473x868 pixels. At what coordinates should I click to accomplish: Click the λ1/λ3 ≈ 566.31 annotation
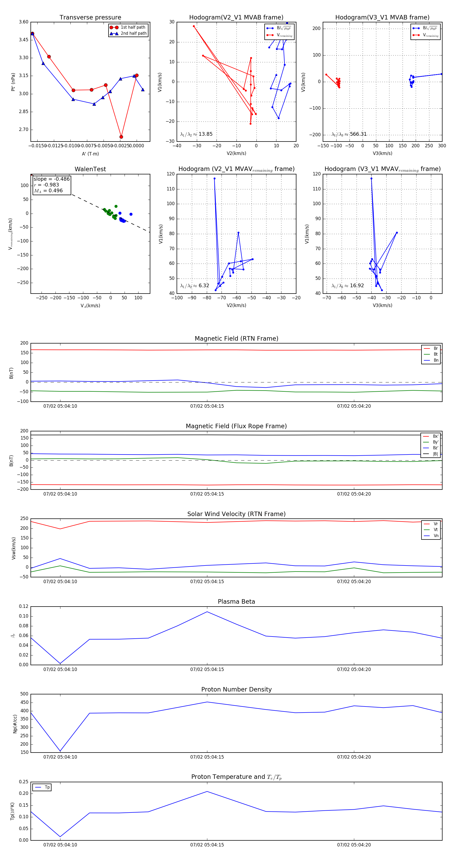click(349, 134)
